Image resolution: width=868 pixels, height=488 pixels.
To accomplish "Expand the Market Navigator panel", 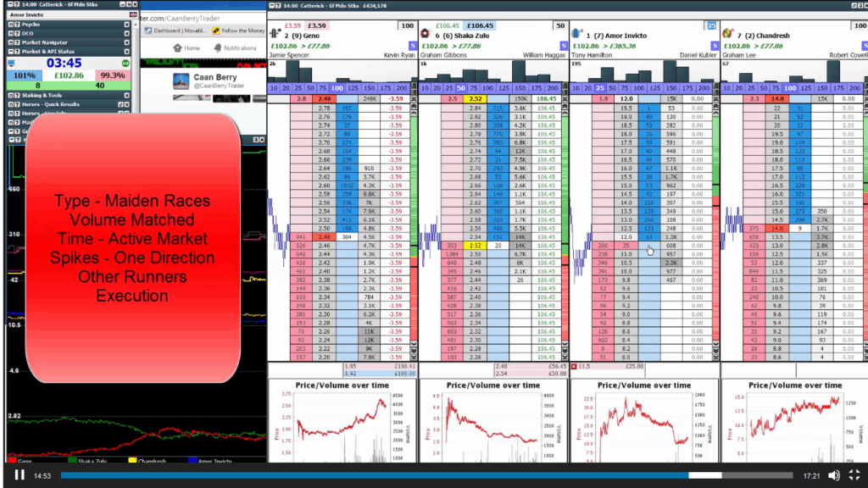I will (x=12, y=42).
